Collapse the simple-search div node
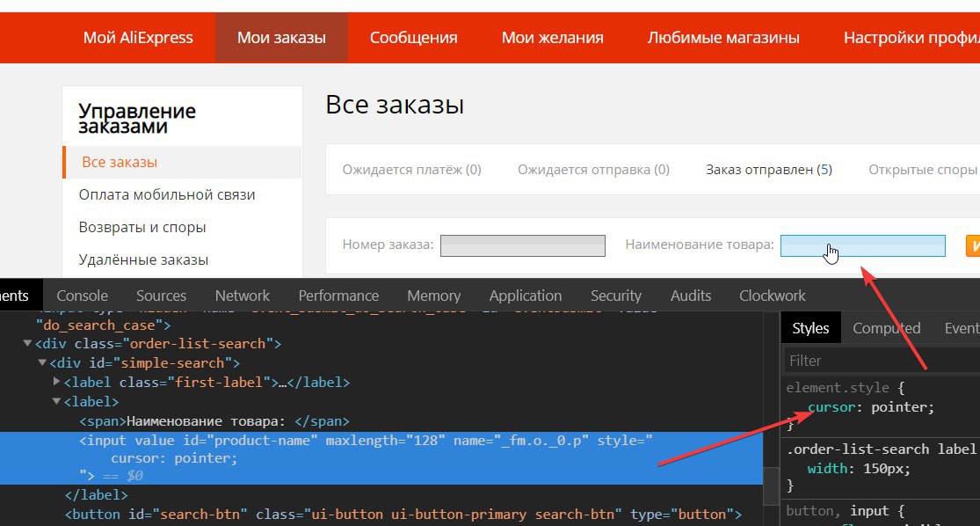 [42, 362]
